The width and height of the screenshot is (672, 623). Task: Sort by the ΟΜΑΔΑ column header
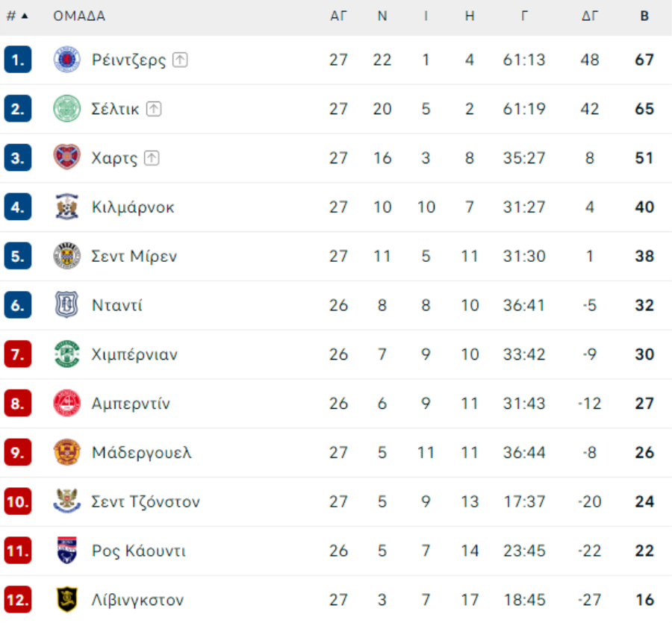[79, 16]
